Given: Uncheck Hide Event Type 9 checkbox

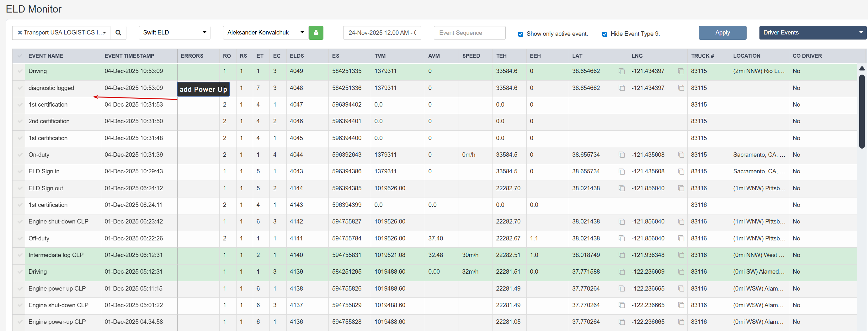Looking at the screenshot, I should tap(604, 34).
